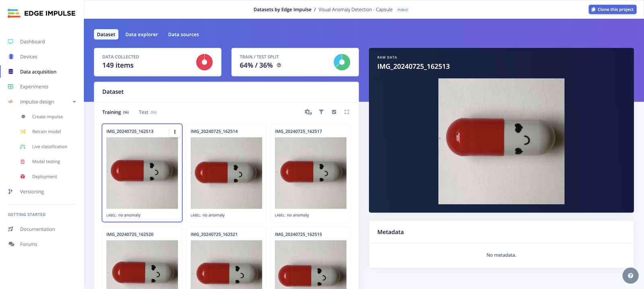
Task: Open Dashboard monitor icon in sidebar
Action: click(11, 41)
